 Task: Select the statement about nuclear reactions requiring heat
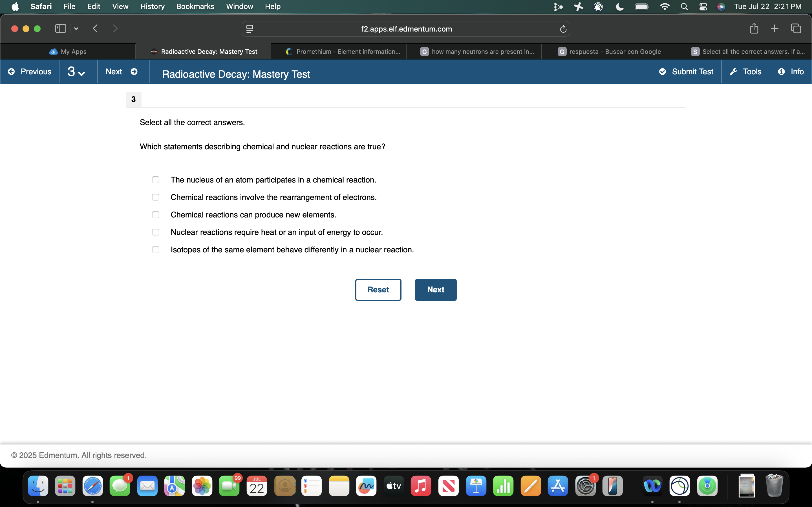point(155,232)
